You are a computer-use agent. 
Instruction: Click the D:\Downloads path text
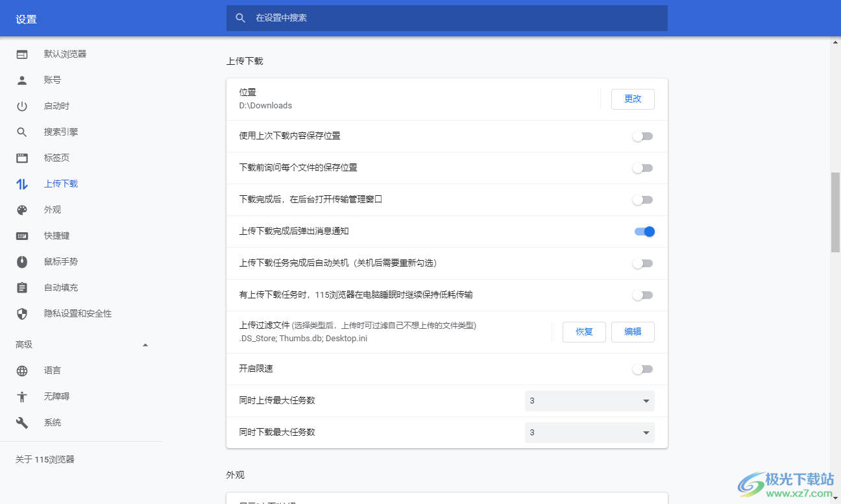tap(265, 106)
